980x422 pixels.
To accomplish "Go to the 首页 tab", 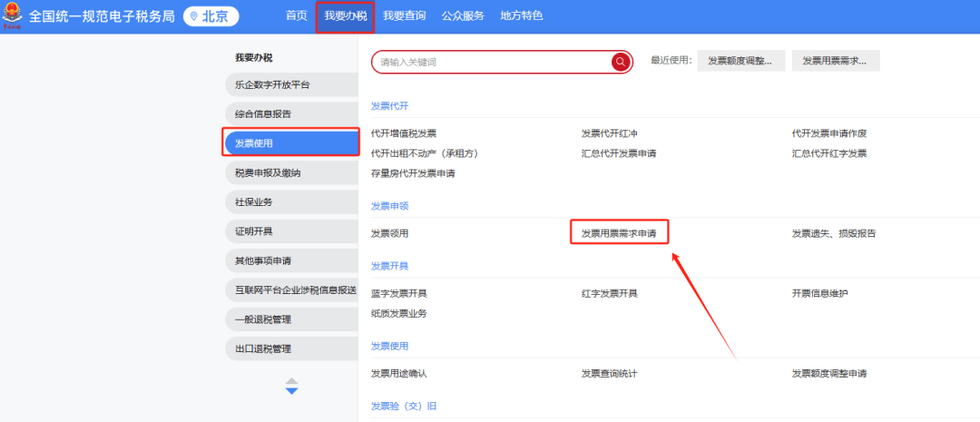I will pos(296,16).
